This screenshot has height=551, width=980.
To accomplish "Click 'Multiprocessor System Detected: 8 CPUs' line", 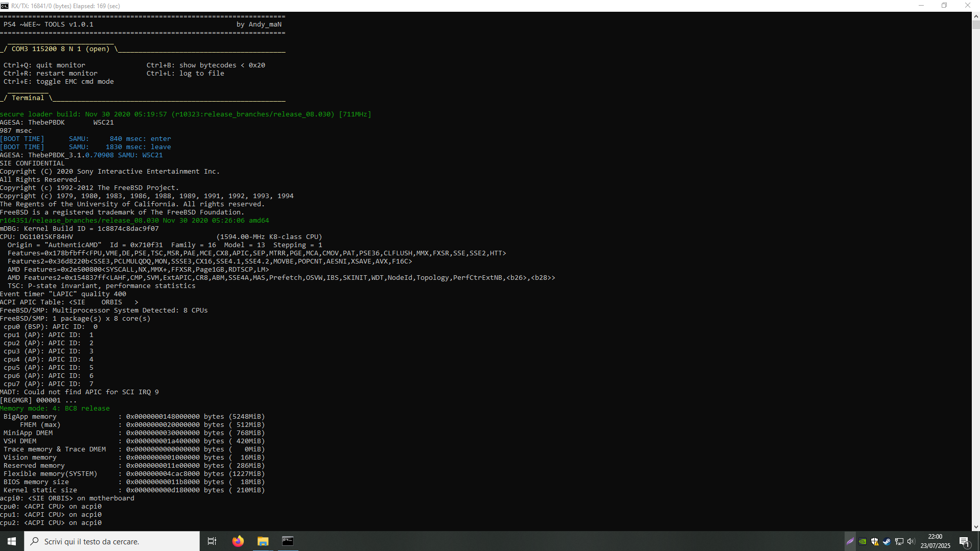I will (104, 310).
